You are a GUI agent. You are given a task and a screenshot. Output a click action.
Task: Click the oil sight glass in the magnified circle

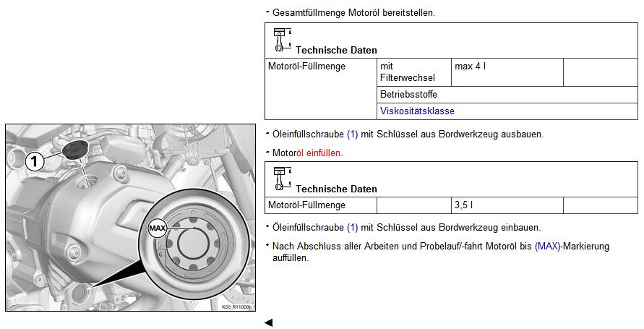pyautogui.click(x=193, y=244)
